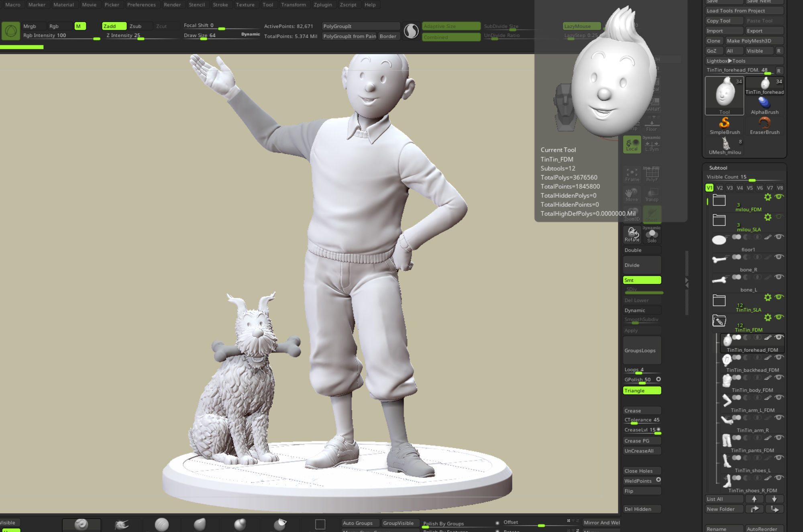Select the EraserBrush tool icon

[764, 123]
